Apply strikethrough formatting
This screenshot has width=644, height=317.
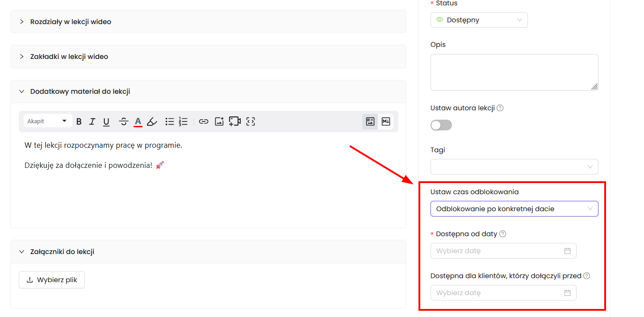[124, 121]
